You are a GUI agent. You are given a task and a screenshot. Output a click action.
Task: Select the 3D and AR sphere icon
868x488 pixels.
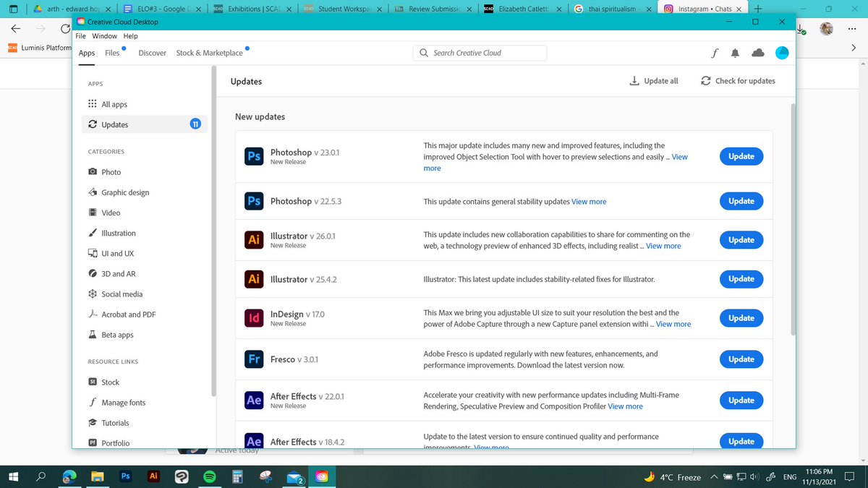[93, 273]
